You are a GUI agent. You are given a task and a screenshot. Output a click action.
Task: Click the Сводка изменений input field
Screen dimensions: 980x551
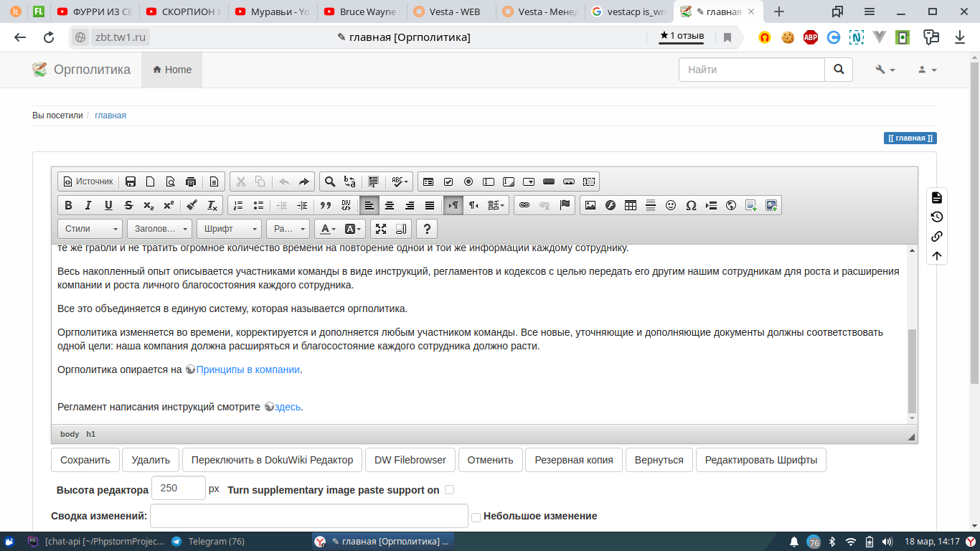tap(308, 516)
